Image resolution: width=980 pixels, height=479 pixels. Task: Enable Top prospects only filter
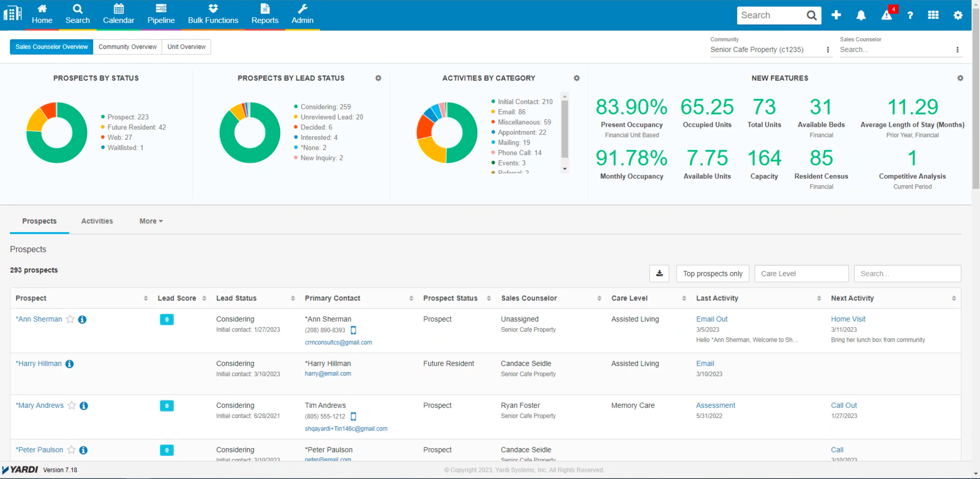pyautogui.click(x=712, y=273)
